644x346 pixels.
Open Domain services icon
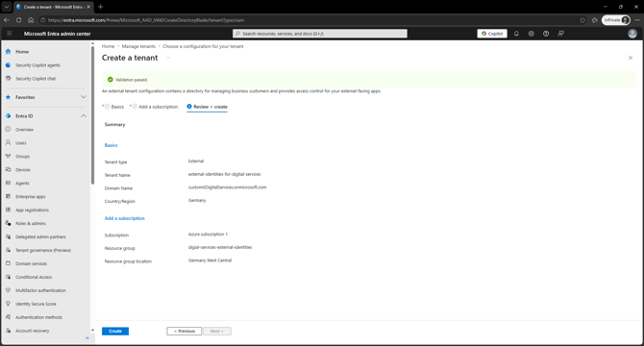point(8,263)
